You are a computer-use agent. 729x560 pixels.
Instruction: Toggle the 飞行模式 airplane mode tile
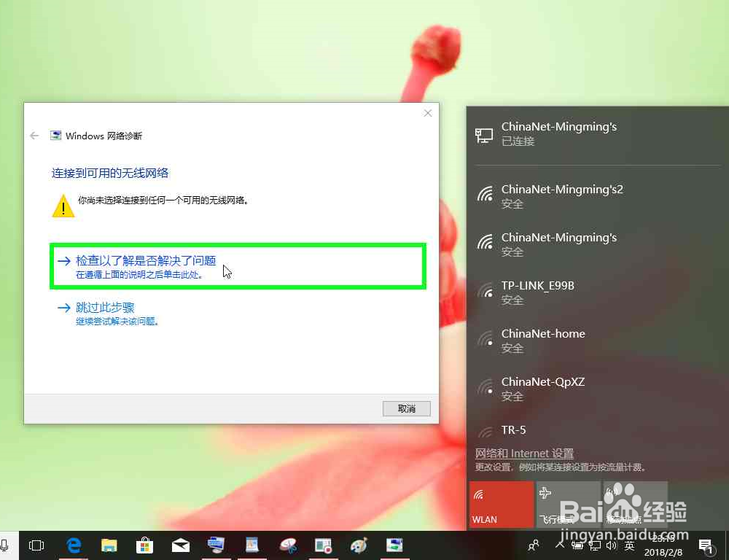(x=568, y=504)
